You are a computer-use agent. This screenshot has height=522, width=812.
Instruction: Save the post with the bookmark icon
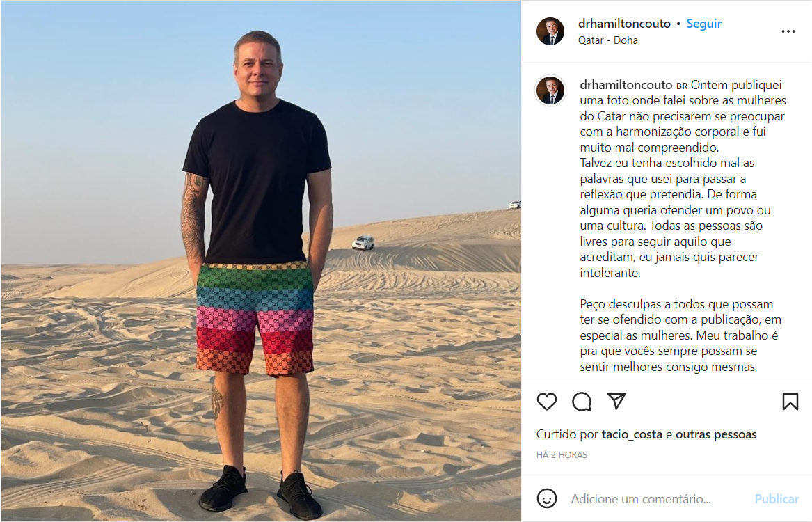coord(790,402)
